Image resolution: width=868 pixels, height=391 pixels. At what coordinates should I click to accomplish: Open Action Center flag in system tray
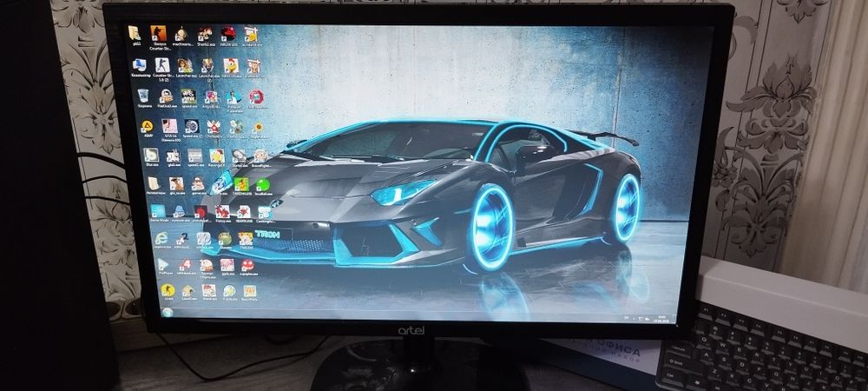641,319
